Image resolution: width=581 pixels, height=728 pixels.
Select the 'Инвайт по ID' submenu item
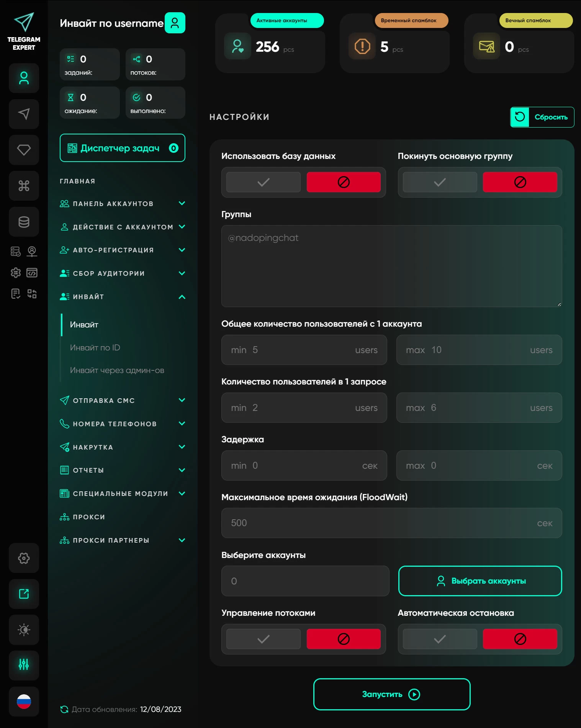[95, 348]
